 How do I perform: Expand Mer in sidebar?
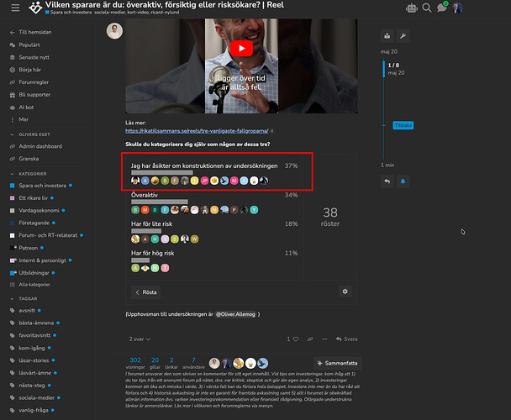[x=24, y=119]
